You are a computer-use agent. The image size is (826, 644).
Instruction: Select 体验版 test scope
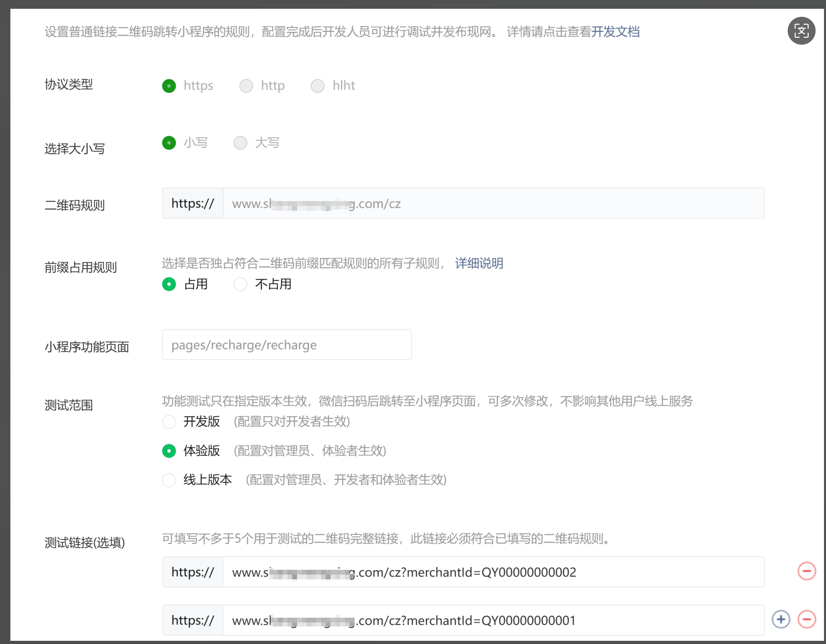[x=169, y=451]
